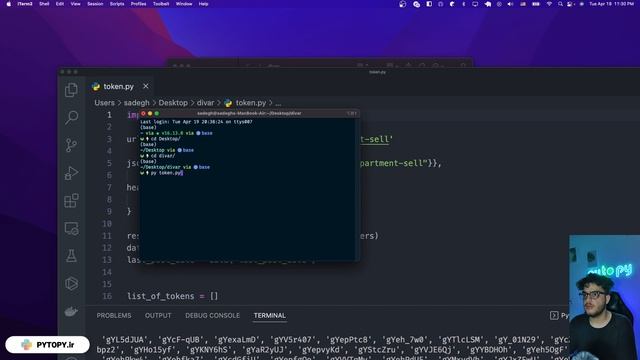Open the Scripts menu
This screenshot has width=640, height=360.
point(117,4)
